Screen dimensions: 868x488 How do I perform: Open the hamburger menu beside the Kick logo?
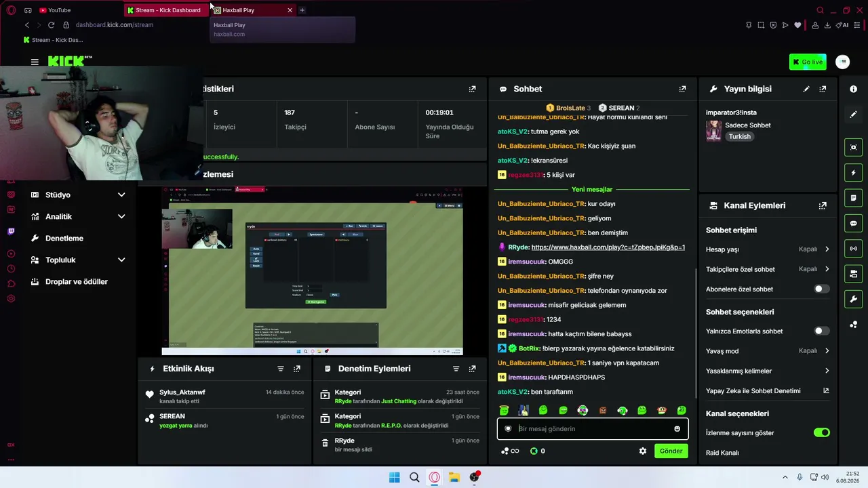(x=35, y=62)
